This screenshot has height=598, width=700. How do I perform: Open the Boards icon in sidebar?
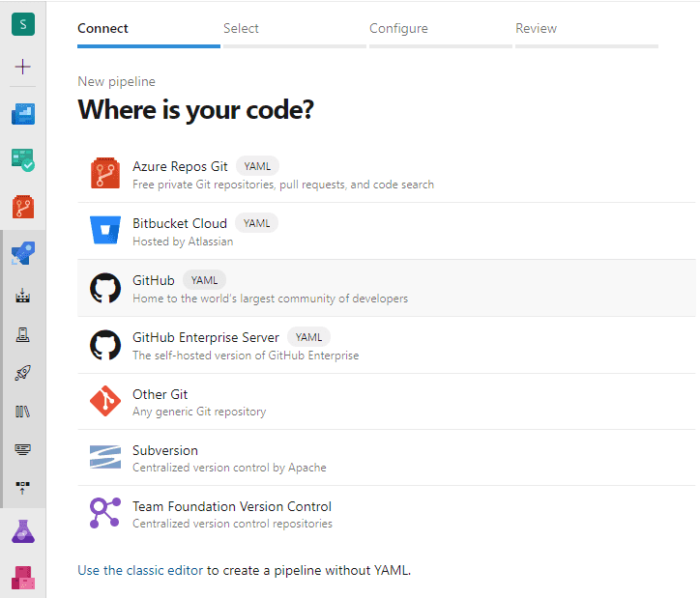tap(23, 159)
